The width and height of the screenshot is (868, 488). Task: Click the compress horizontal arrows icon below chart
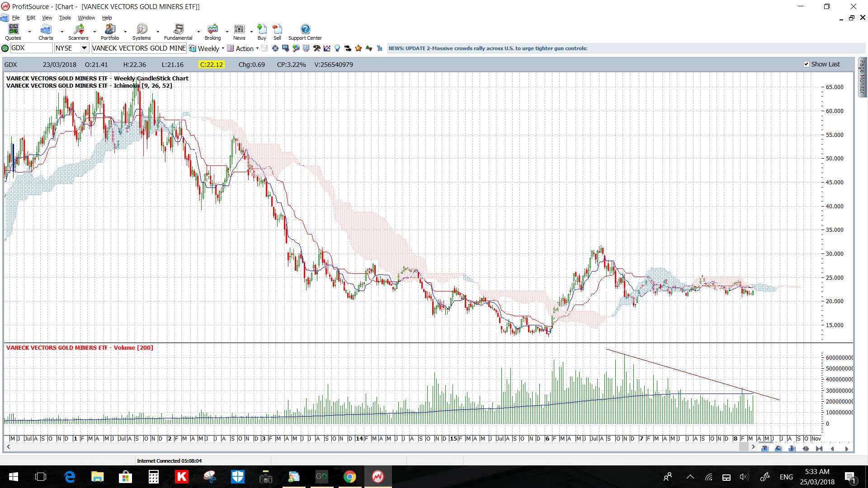click(x=819, y=449)
